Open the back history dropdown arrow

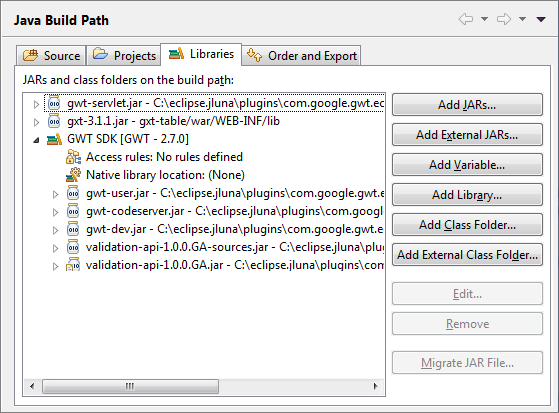tap(484, 19)
